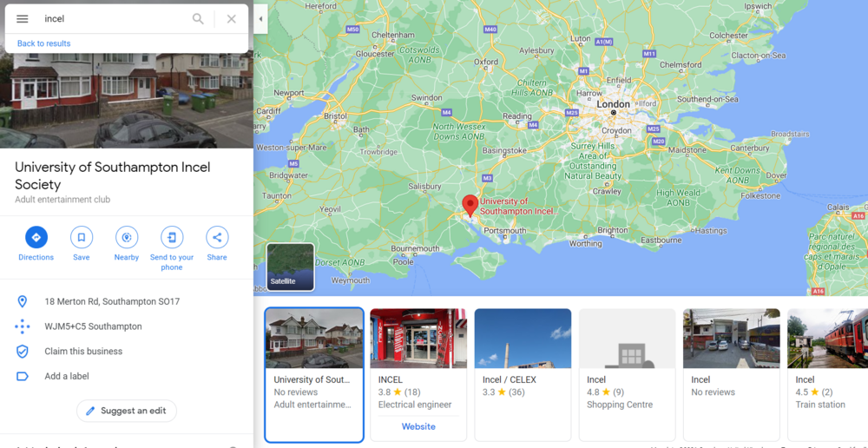Screen dimensions: 868x448
Task: Open INCEL Electrical engineer result card
Action: click(x=418, y=375)
